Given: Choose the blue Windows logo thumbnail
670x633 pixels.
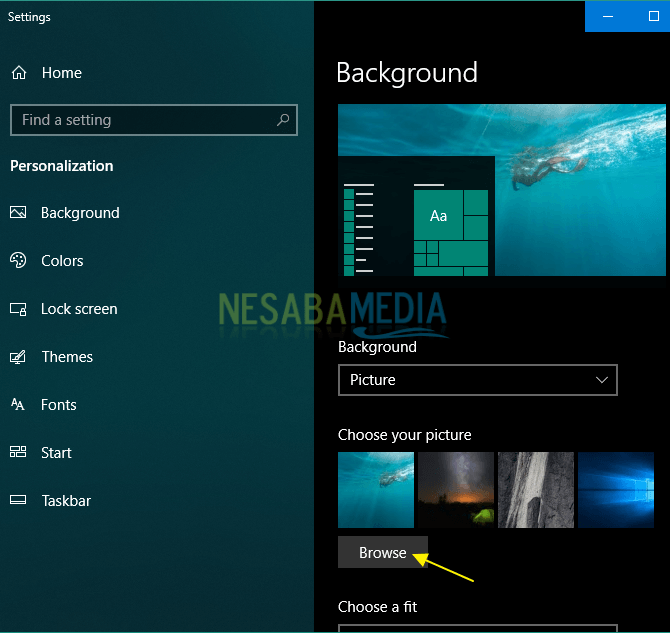Looking at the screenshot, I should point(616,490).
